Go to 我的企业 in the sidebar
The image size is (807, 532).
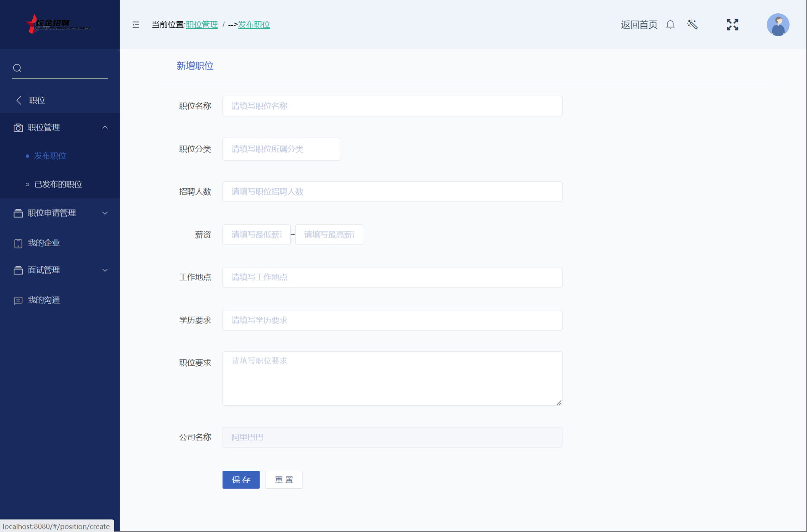(x=44, y=243)
